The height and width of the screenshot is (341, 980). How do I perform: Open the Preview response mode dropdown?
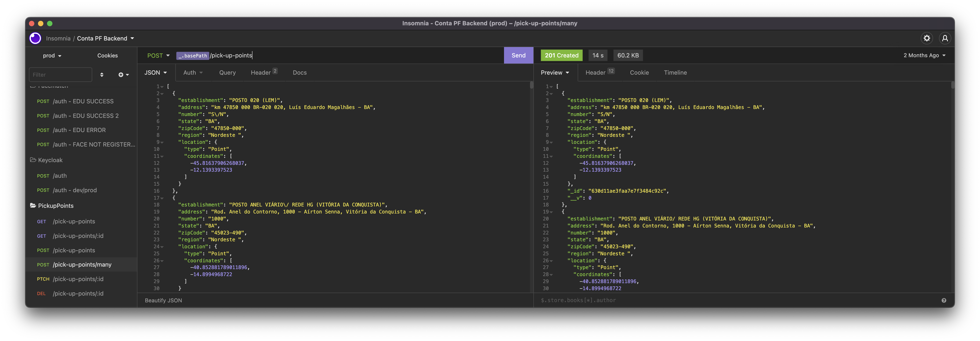click(555, 73)
